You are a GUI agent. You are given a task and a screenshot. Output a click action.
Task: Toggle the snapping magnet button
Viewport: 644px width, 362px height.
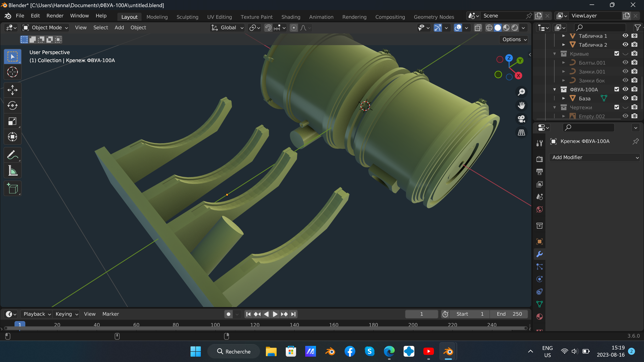(x=268, y=28)
